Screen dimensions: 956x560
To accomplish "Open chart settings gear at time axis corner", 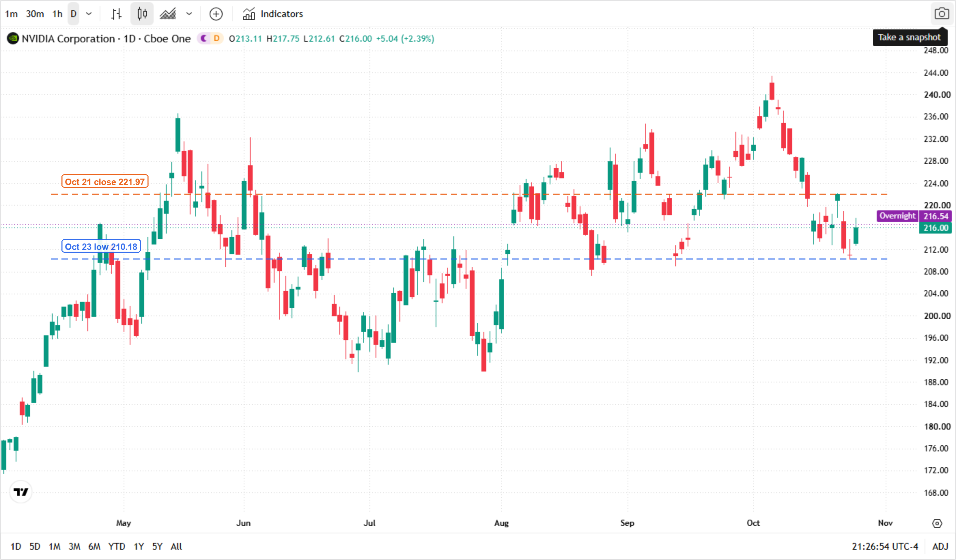I will tap(937, 523).
